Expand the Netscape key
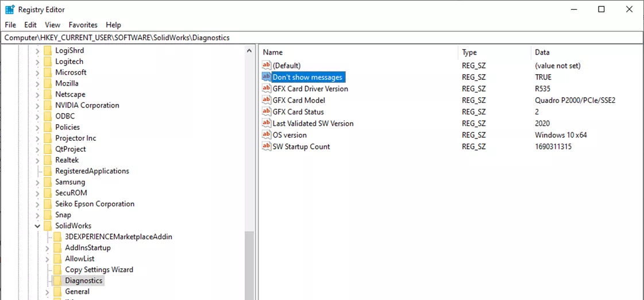This screenshot has width=644, height=300. point(37,94)
